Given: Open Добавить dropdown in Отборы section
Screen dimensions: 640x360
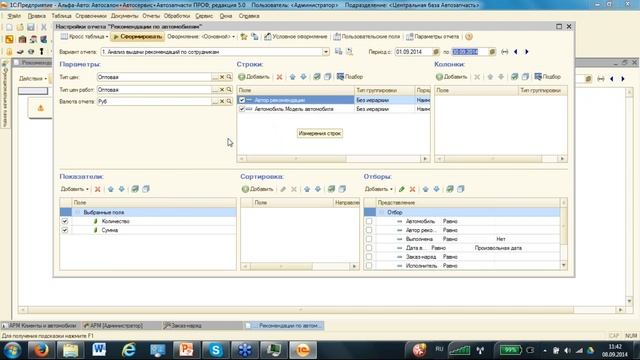Looking at the screenshot, I should pos(378,189).
